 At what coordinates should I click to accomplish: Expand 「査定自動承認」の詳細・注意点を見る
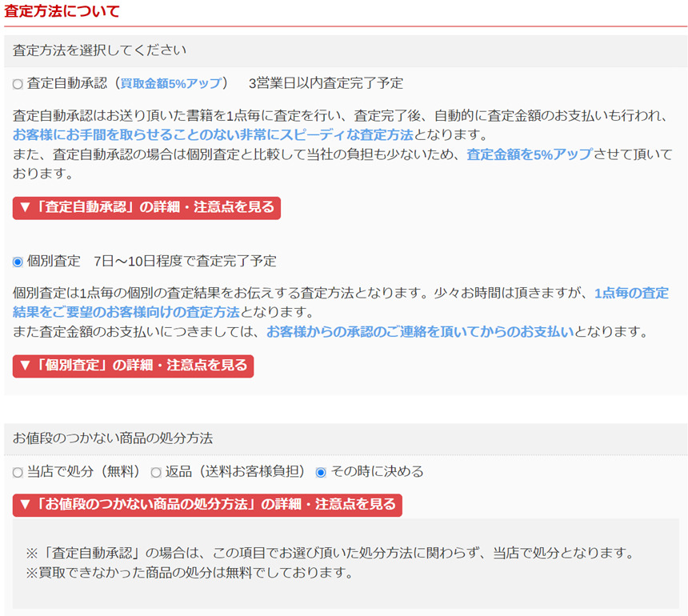[146, 207]
